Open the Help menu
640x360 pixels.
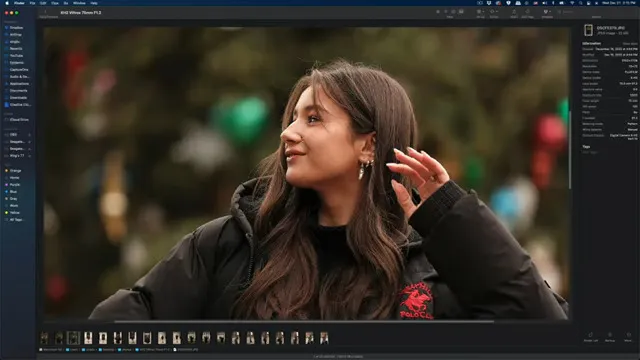(x=94, y=3)
